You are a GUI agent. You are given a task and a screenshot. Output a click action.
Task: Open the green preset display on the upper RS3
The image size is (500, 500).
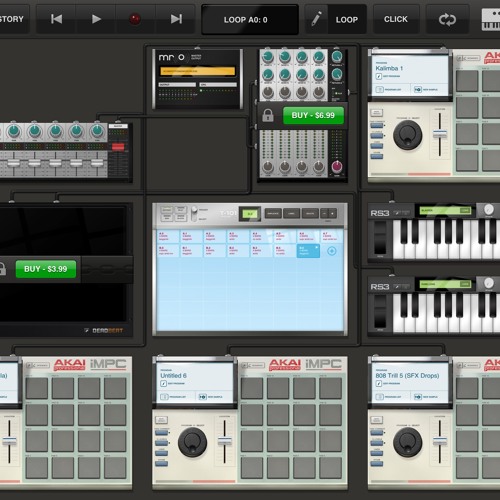pyautogui.click(x=445, y=210)
